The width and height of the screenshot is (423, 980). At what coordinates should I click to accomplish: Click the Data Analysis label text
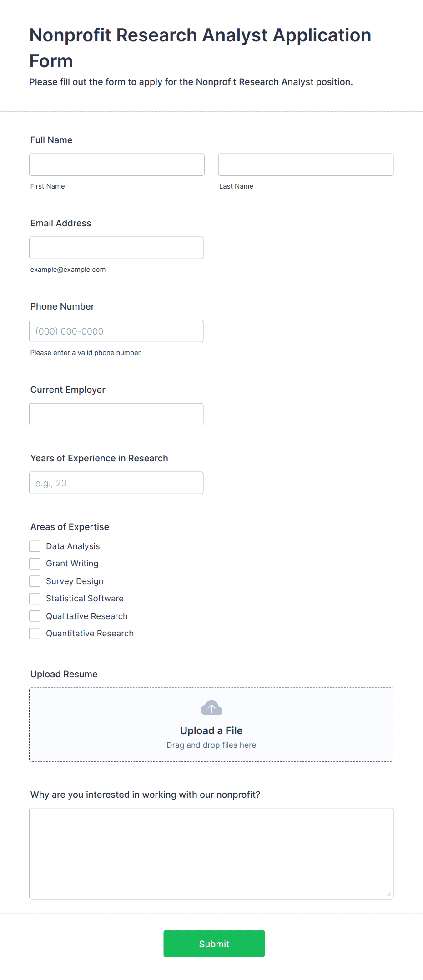(x=73, y=546)
